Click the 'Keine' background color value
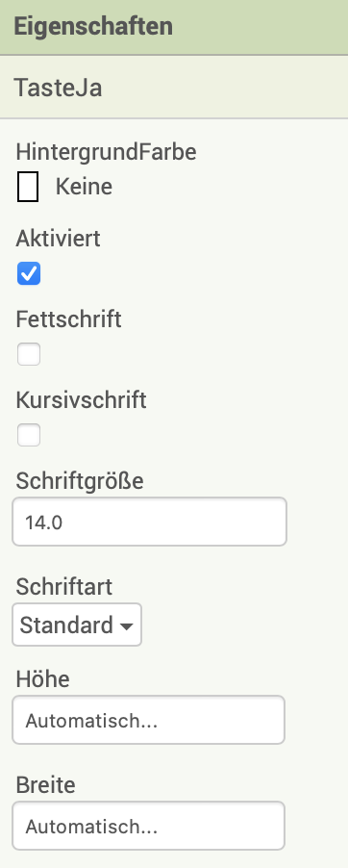Viewport: 348px width, 868px height. pos(84,187)
